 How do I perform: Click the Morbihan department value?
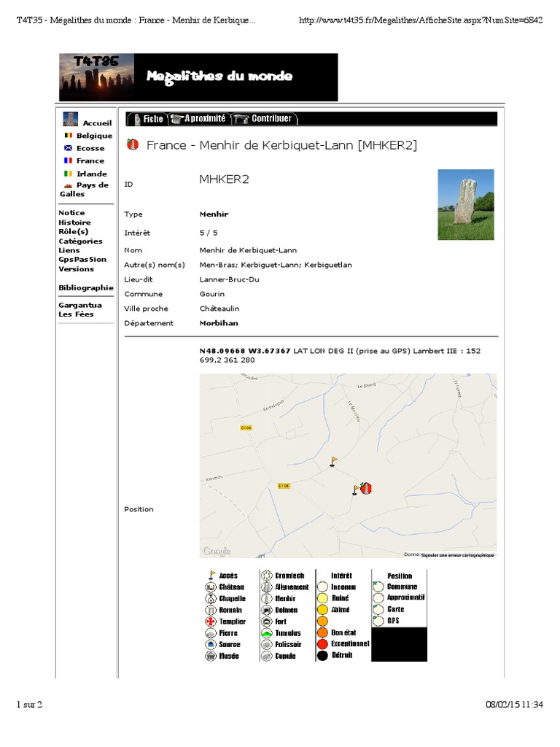(219, 323)
